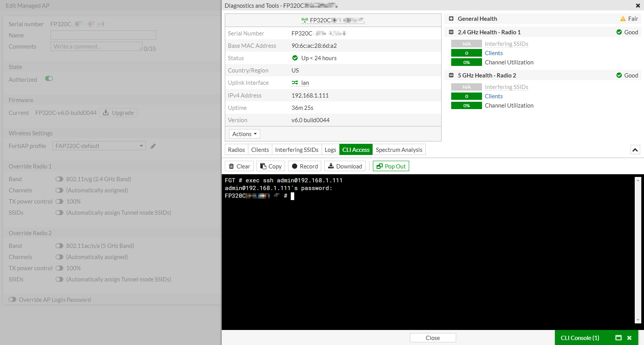Select the Base MAC Address value
This screenshot has width=644, height=345.
[x=314, y=46]
